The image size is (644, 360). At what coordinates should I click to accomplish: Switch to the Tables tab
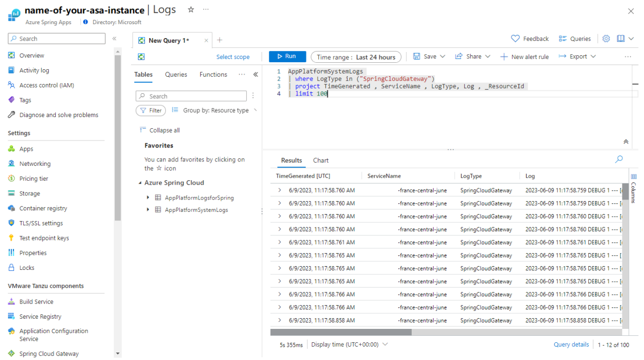143,75
